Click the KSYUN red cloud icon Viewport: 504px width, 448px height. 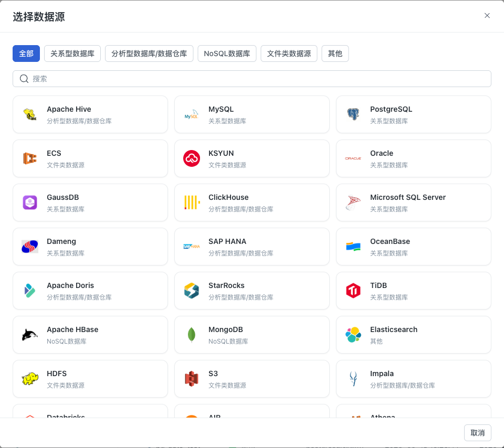[x=192, y=158]
